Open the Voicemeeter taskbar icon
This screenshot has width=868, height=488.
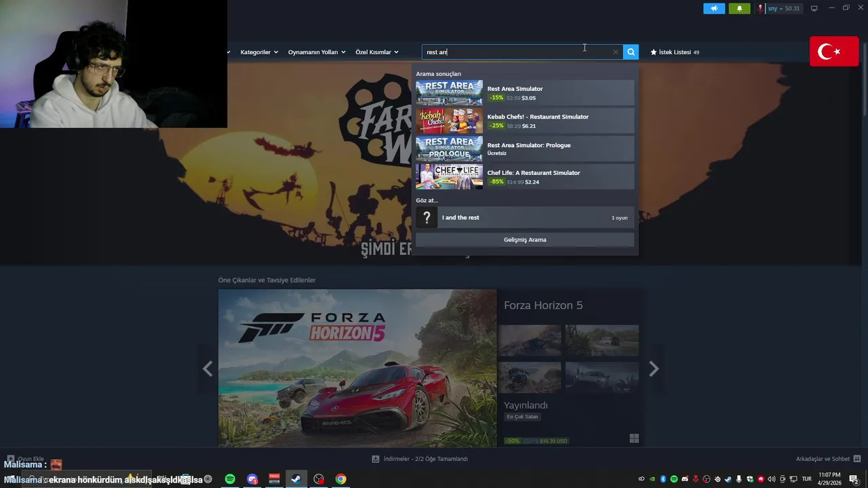[x=275, y=479]
